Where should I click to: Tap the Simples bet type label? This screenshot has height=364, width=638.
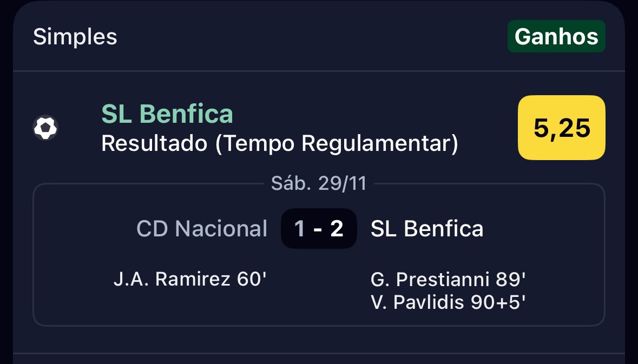click(x=75, y=37)
